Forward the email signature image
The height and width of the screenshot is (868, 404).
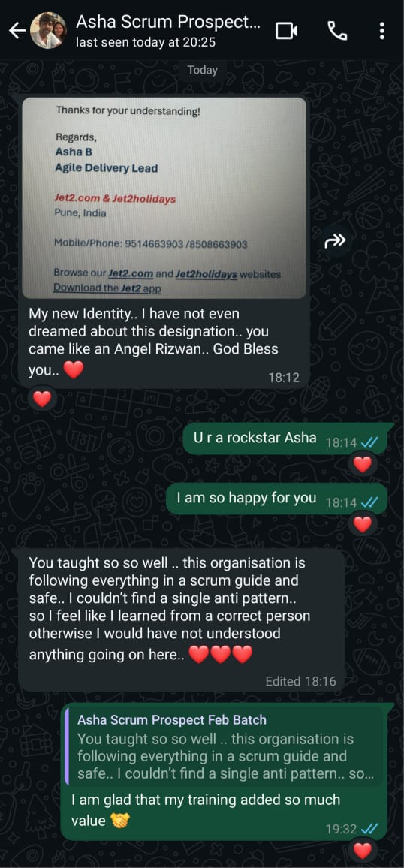pos(335,240)
